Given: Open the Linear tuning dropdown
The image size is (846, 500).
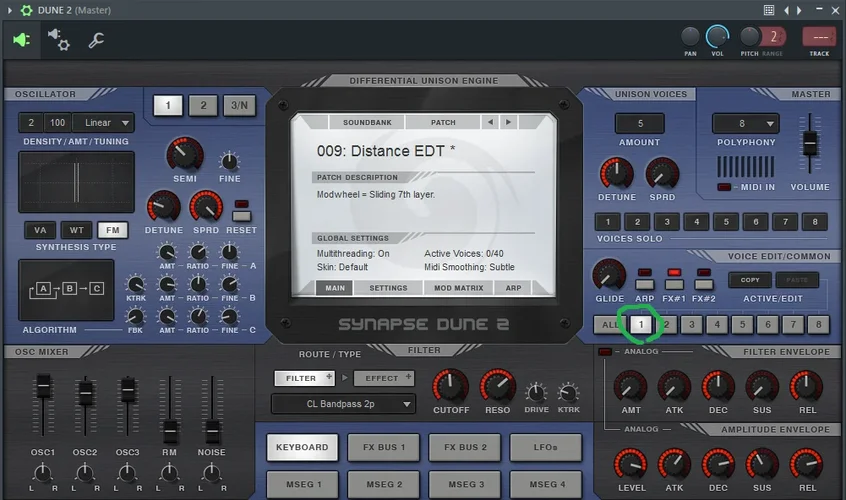Looking at the screenshot, I should (105, 123).
